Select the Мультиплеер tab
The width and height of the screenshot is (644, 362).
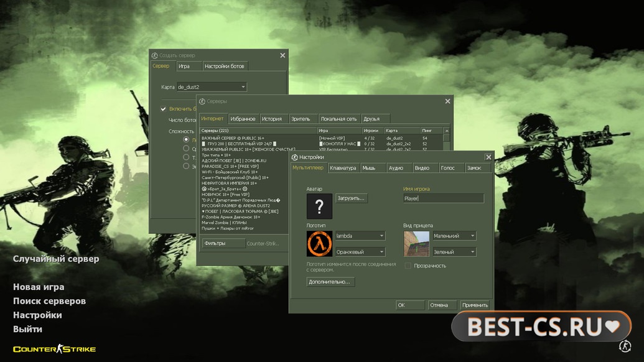pyautogui.click(x=309, y=167)
